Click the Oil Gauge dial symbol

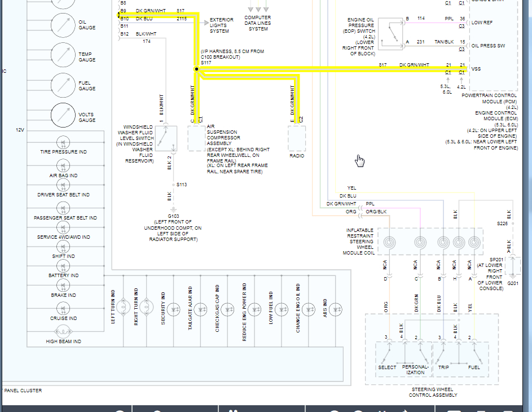[63, 25]
